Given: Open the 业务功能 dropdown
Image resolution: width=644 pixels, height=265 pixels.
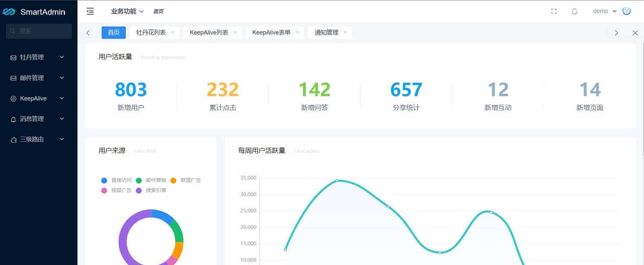Looking at the screenshot, I should pos(127,11).
